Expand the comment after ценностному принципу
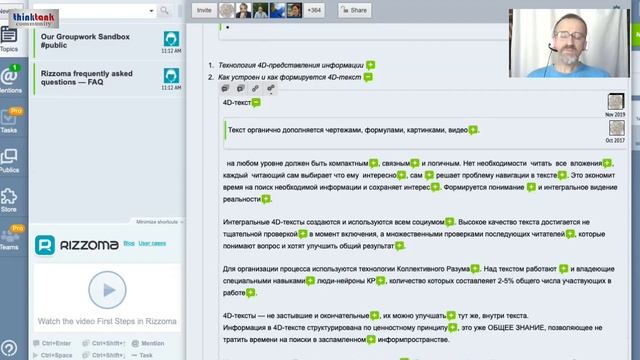 (453, 327)
